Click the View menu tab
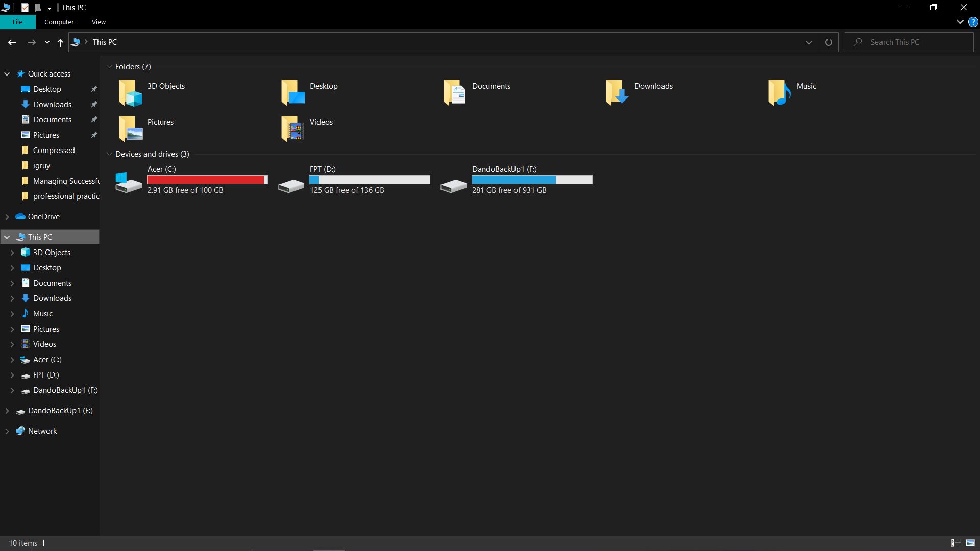Screen dimensions: 980x551 click(99, 22)
